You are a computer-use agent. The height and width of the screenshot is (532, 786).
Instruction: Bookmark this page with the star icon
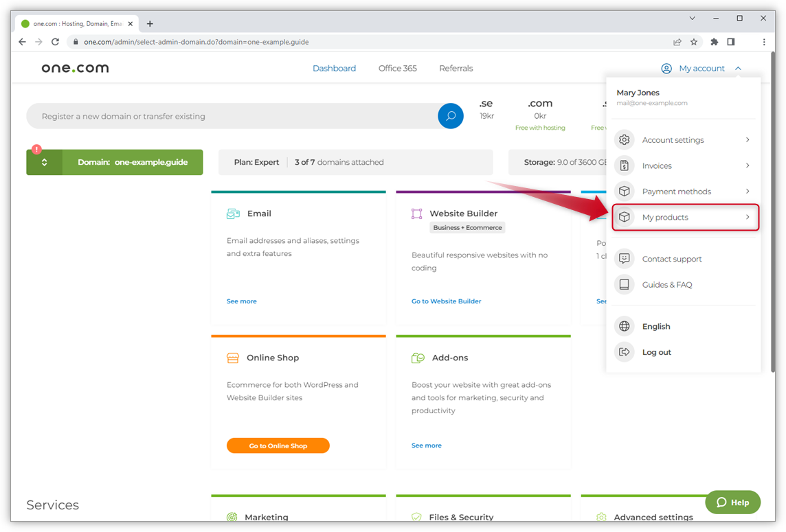pos(694,42)
